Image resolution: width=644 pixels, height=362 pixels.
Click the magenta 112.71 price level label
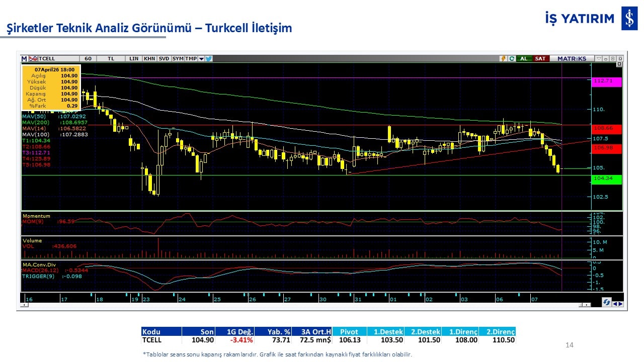click(x=607, y=82)
